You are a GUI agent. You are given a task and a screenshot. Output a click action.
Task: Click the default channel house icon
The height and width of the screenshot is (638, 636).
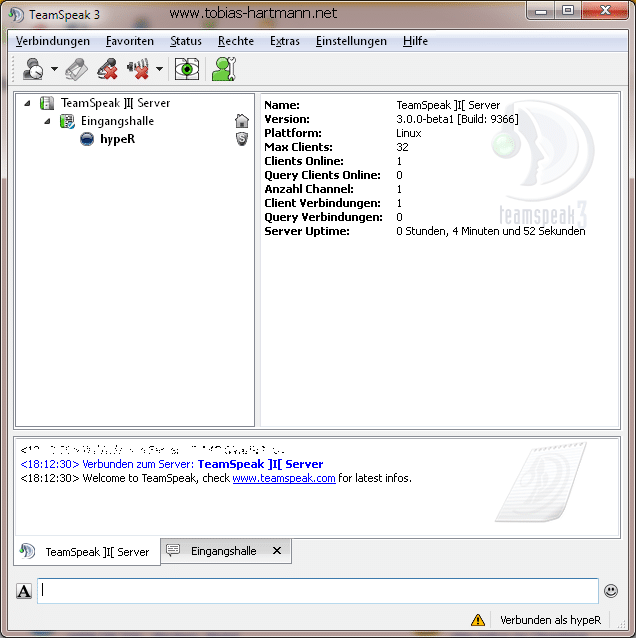click(x=242, y=121)
